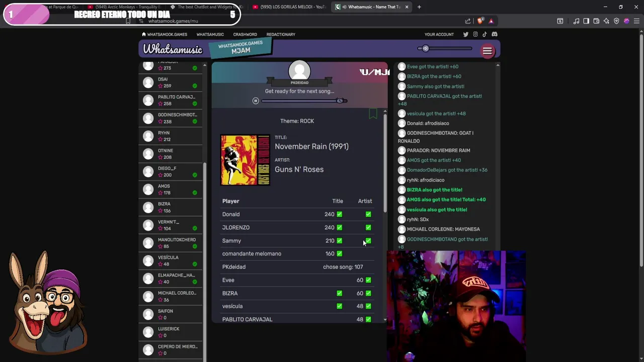Click the Use Your Illusion album cover thumbnail

point(245,160)
